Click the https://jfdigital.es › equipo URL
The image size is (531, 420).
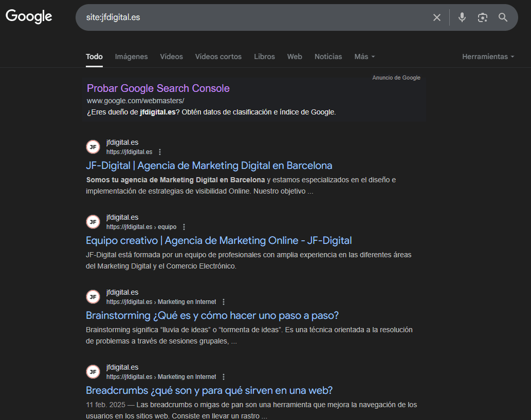click(x=141, y=227)
